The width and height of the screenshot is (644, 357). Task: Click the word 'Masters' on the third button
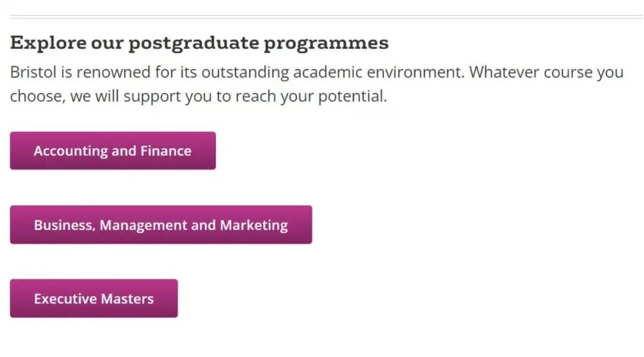[126, 298]
